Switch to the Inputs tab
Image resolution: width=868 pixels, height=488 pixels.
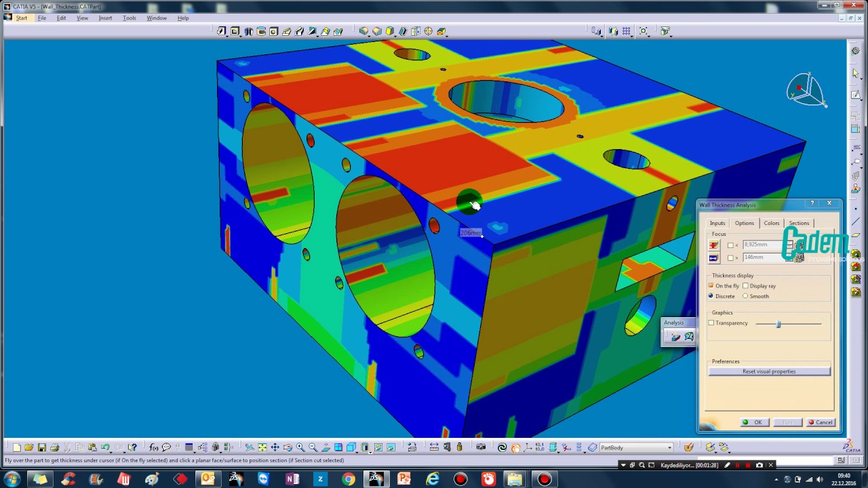pyautogui.click(x=717, y=223)
